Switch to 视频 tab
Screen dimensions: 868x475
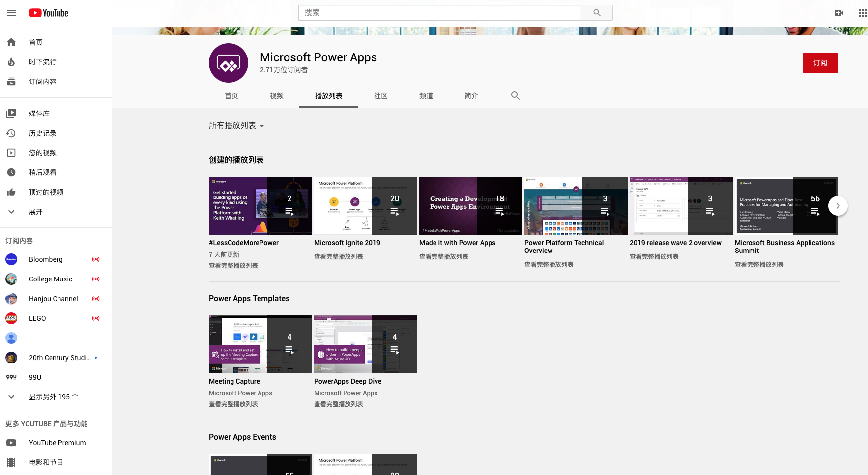click(x=277, y=96)
